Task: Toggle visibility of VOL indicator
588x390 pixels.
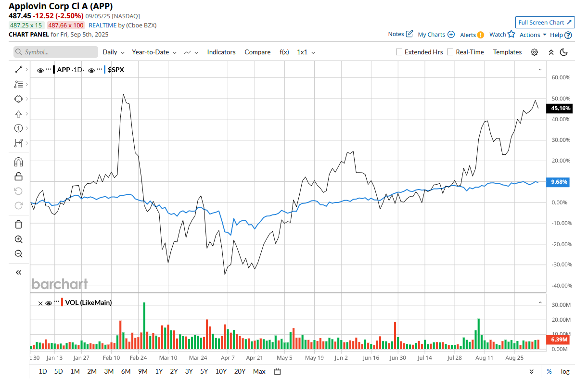Action: [x=48, y=303]
